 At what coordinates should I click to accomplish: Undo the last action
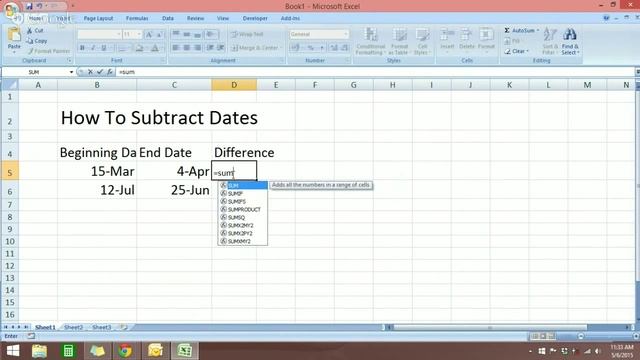40,6
